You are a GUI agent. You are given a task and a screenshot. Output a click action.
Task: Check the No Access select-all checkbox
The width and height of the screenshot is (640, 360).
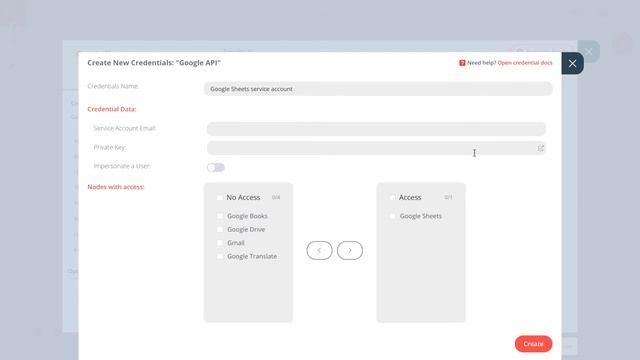pyautogui.click(x=220, y=198)
